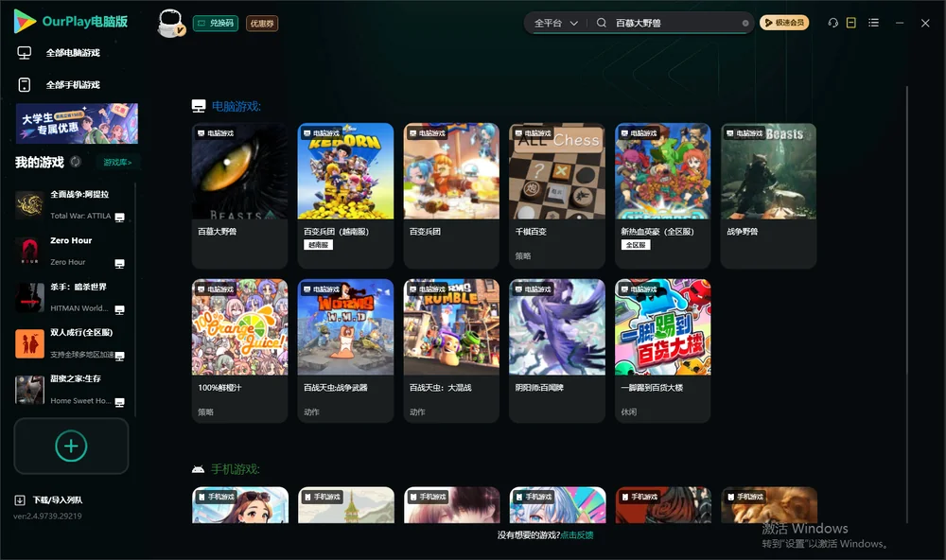Select the 百战天虫: 大混战 game card
Viewport: 946px width, 560px height.
[x=451, y=351]
